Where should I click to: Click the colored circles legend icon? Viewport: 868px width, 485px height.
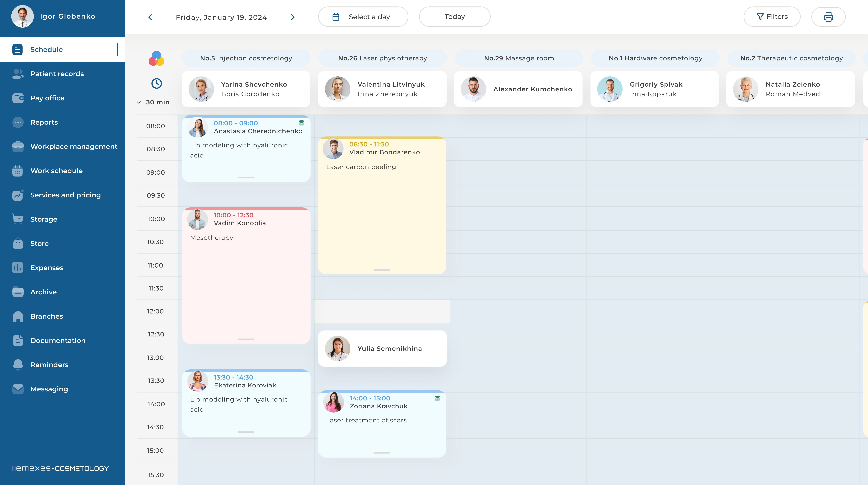156,59
